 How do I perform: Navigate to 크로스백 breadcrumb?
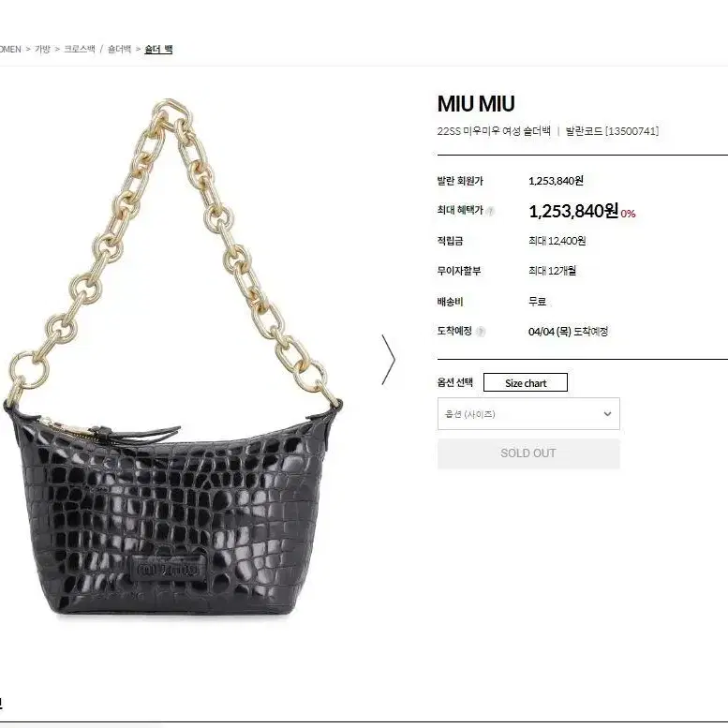pyautogui.click(x=80, y=50)
